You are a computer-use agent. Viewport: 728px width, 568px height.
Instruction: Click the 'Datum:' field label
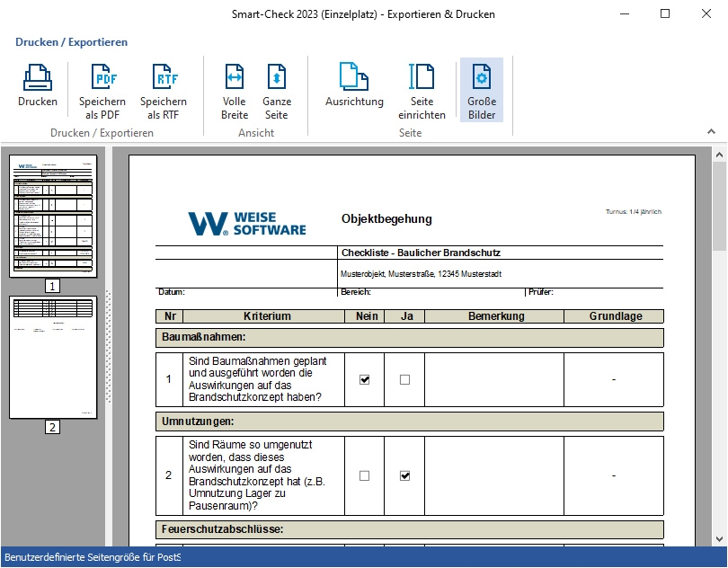pos(172,292)
